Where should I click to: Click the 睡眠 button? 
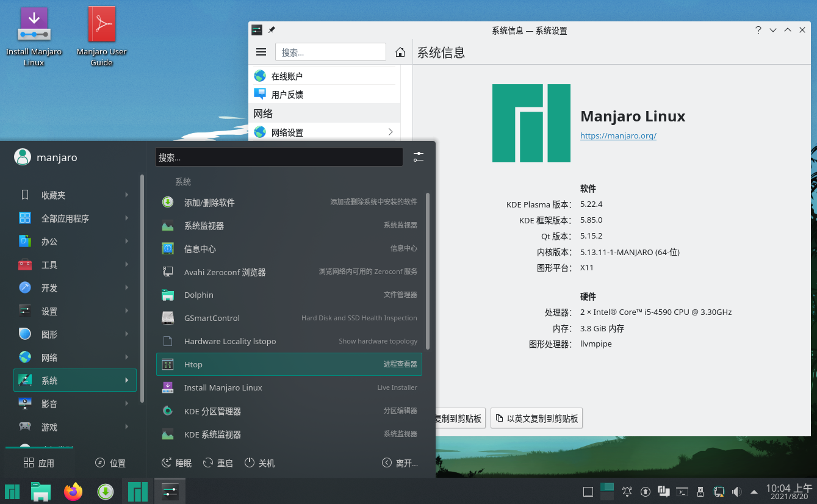(176, 463)
